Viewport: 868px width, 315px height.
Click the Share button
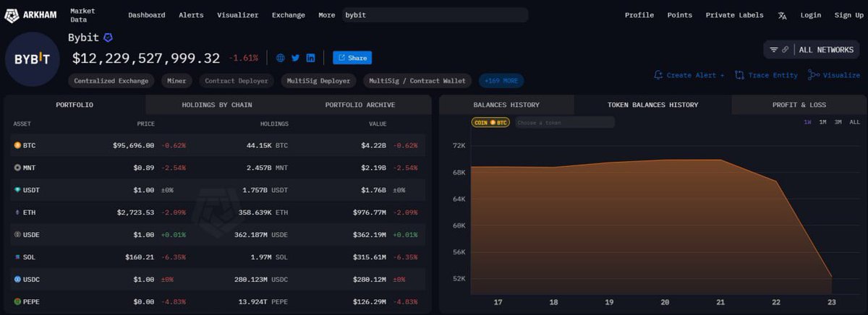pyautogui.click(x=352, y=58)
